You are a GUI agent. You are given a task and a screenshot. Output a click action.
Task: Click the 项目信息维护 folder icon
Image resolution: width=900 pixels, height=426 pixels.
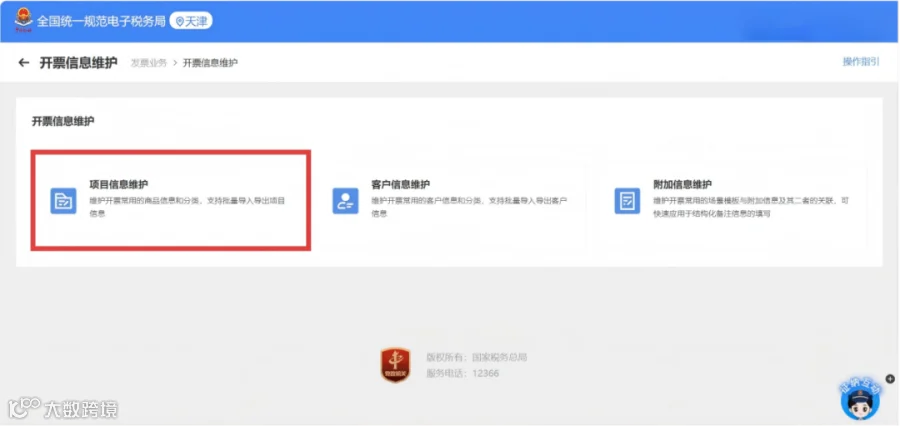click(x=63, y=201)
